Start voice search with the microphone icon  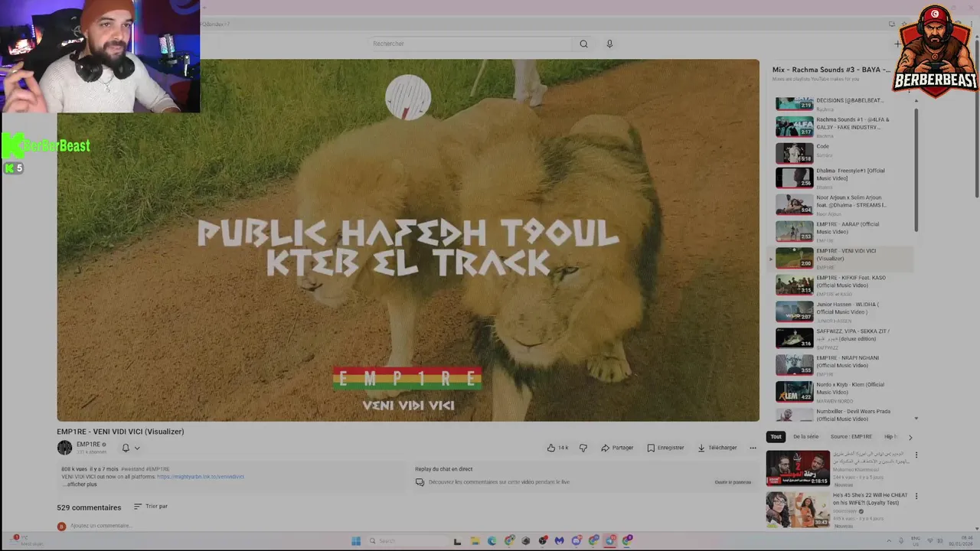click(x=609, y=44)
